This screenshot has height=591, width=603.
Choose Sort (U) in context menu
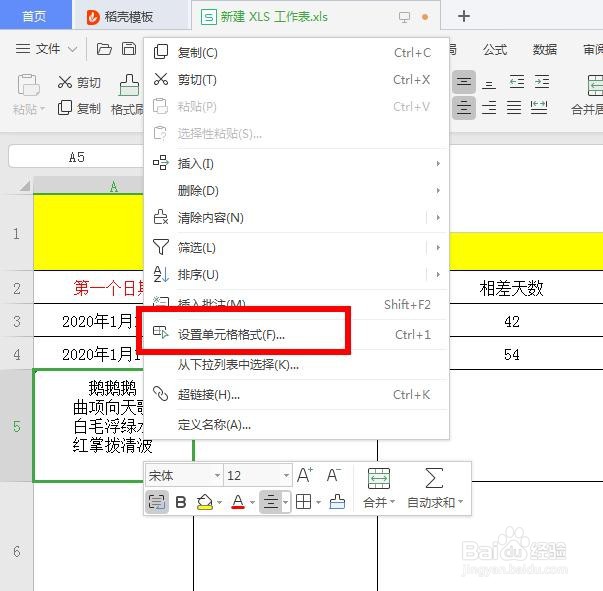(296, 275)
